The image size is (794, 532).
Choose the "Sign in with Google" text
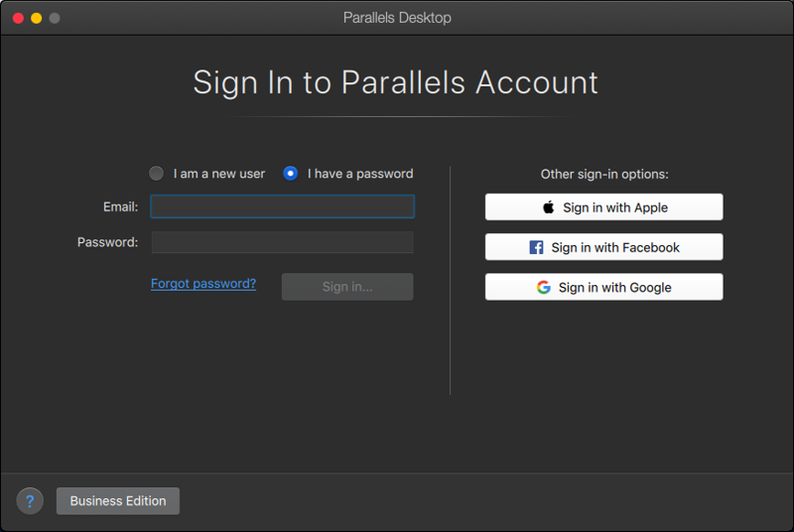615,287
